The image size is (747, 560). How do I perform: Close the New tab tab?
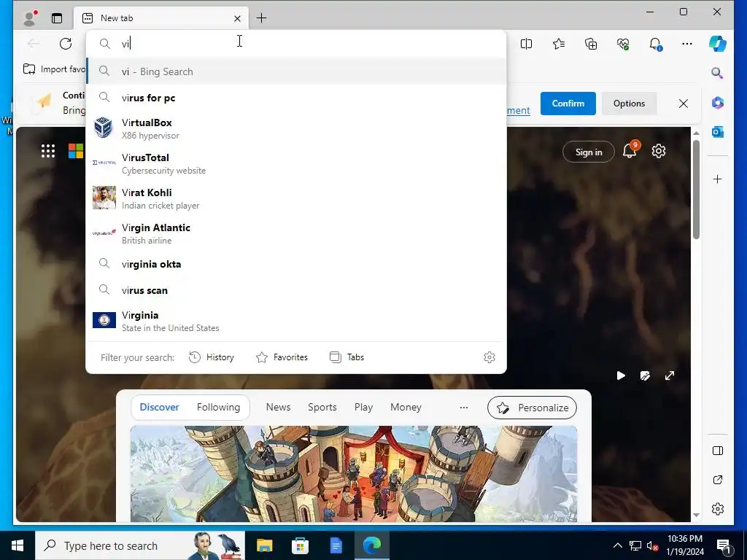coord(237,18)
